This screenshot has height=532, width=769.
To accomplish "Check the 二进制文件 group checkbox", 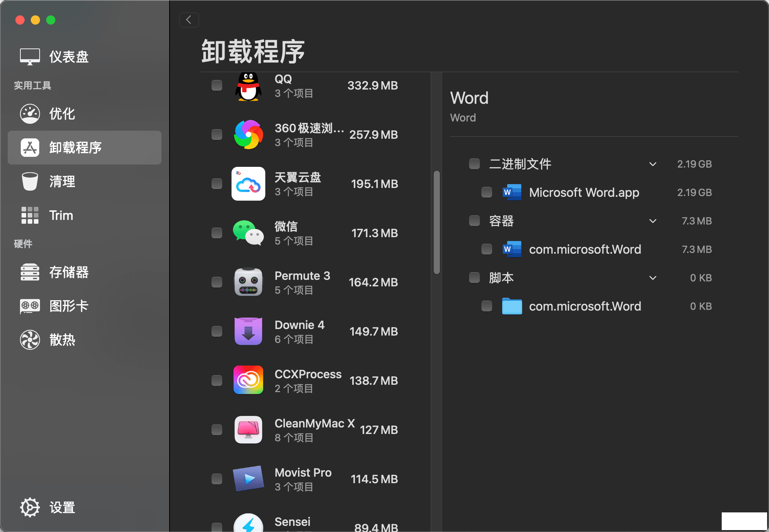I will coord(474,164).
